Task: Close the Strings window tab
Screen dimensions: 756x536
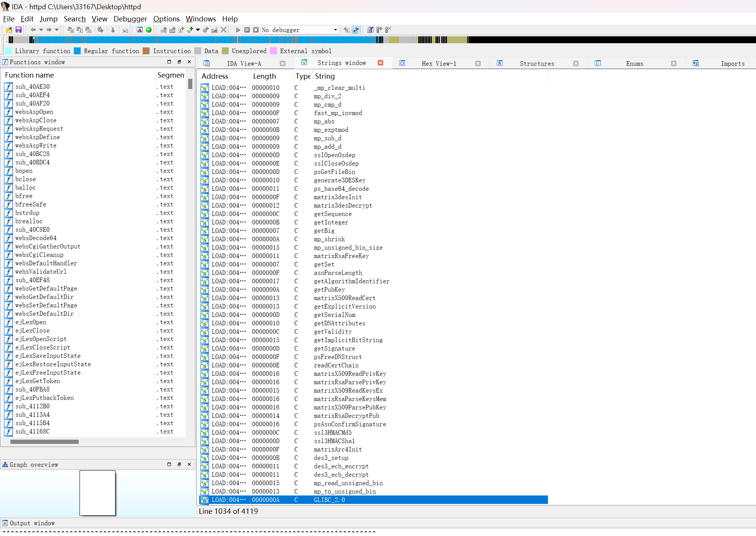Action: tap(380, 63)
